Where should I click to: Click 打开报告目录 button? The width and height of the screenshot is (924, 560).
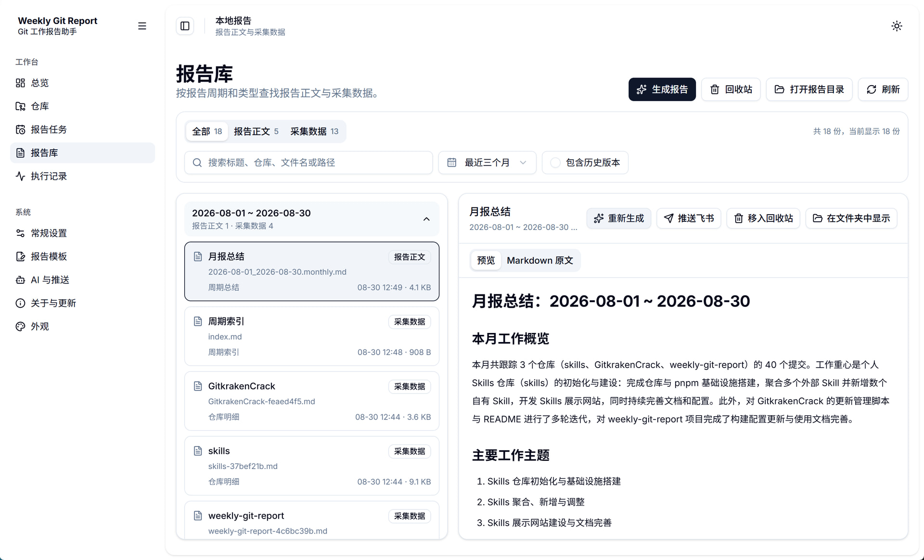click(x=809, y=89)
